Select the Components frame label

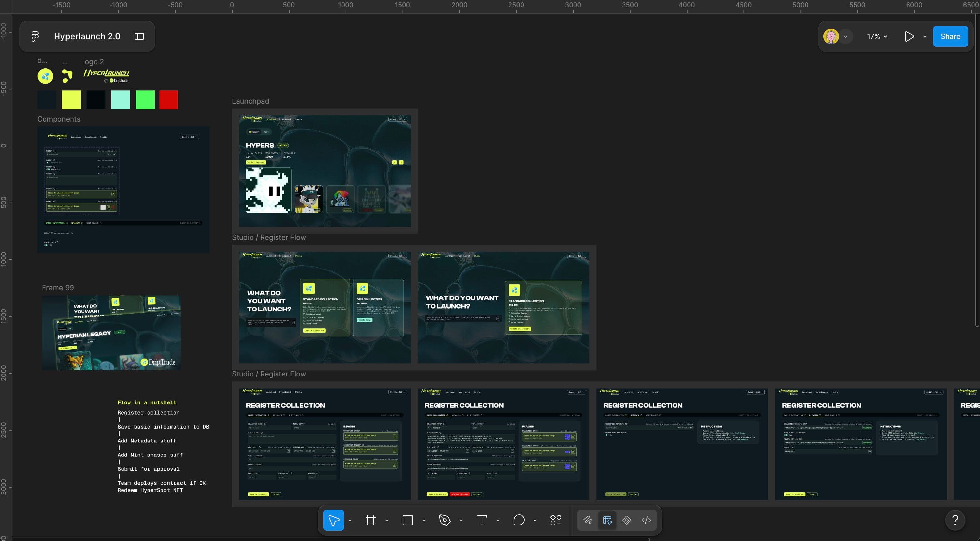coord(58,119)
